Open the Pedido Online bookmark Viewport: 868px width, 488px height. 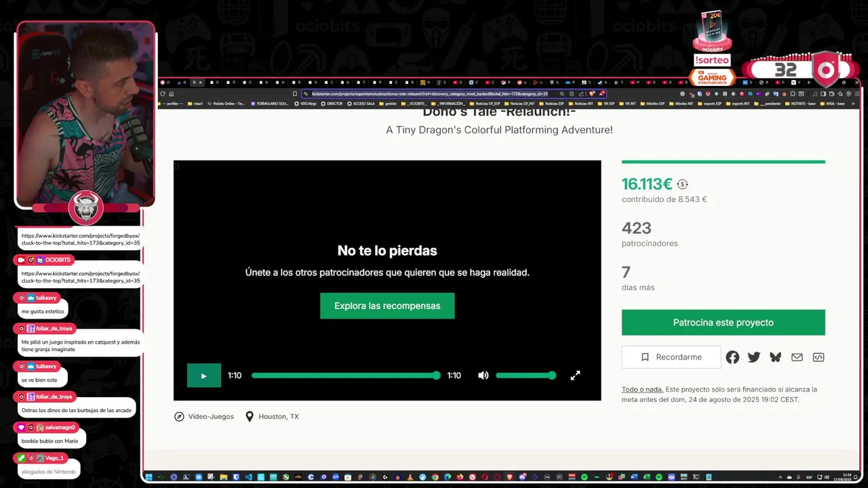226,104
